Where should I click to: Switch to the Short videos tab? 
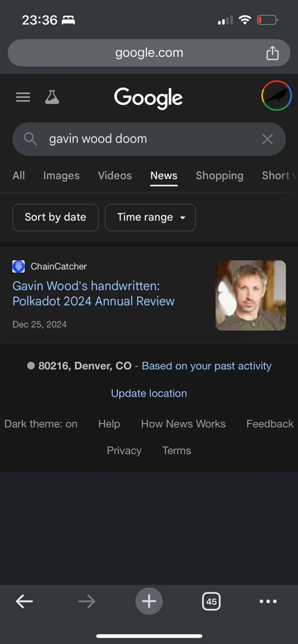coord(279,176)
